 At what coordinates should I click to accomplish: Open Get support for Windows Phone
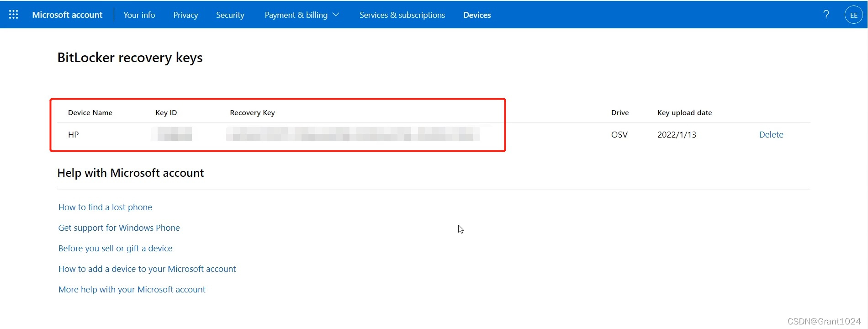click(x=119, y=228)
